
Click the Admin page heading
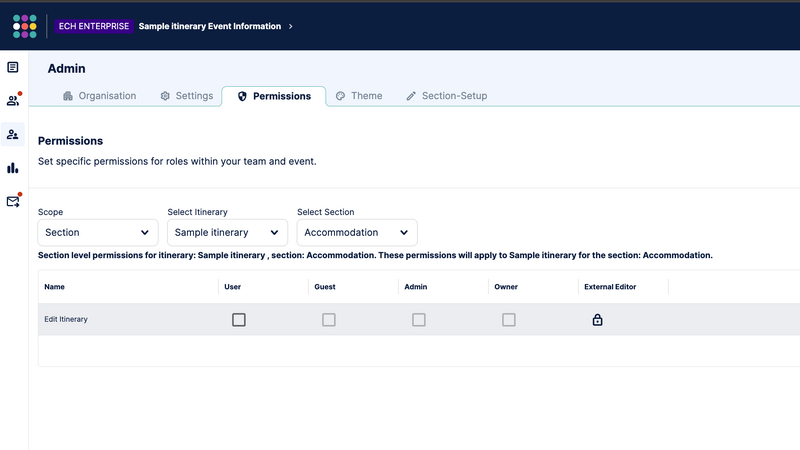[66, 68]
